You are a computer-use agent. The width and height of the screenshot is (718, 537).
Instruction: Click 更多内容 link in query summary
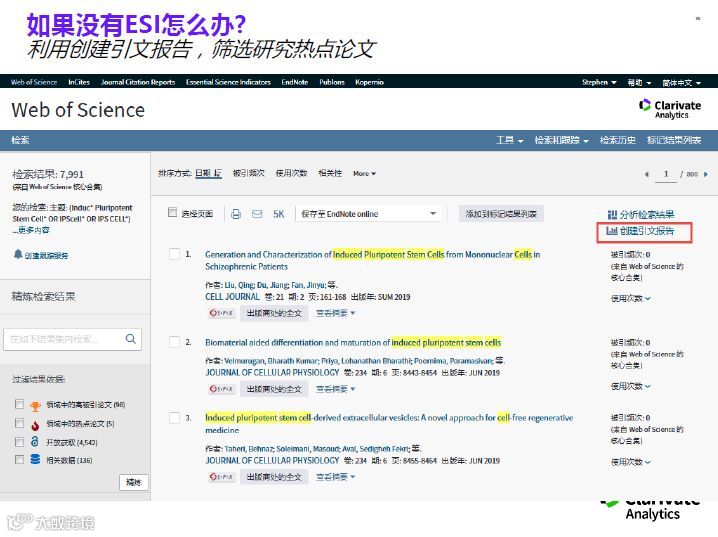[x=31, y=230]
